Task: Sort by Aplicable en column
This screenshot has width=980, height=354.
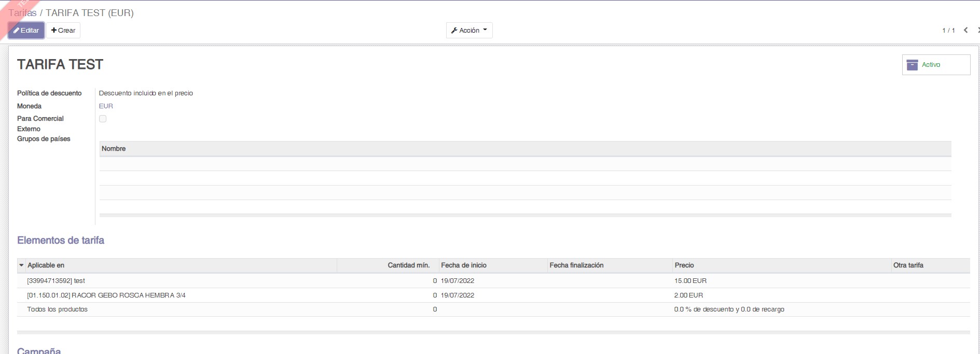Action: tap(46, 265)
